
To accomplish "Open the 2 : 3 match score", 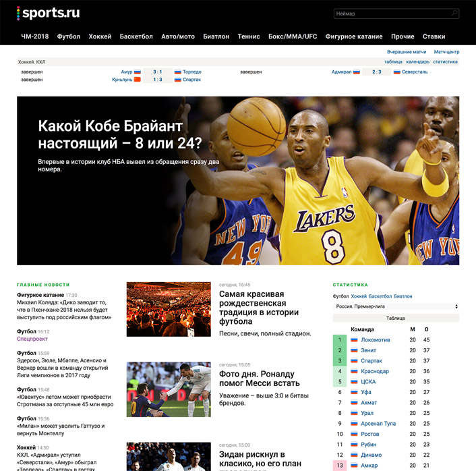I will click(x=377, y=72).
